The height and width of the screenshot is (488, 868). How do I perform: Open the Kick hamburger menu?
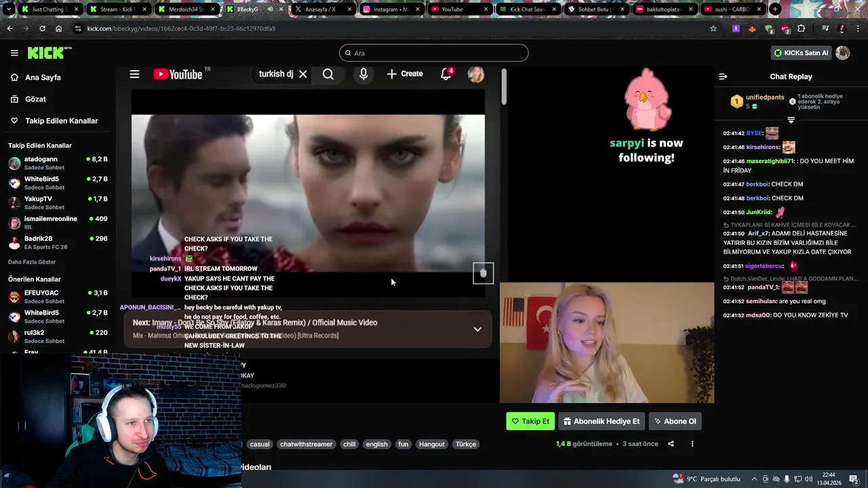14,53
